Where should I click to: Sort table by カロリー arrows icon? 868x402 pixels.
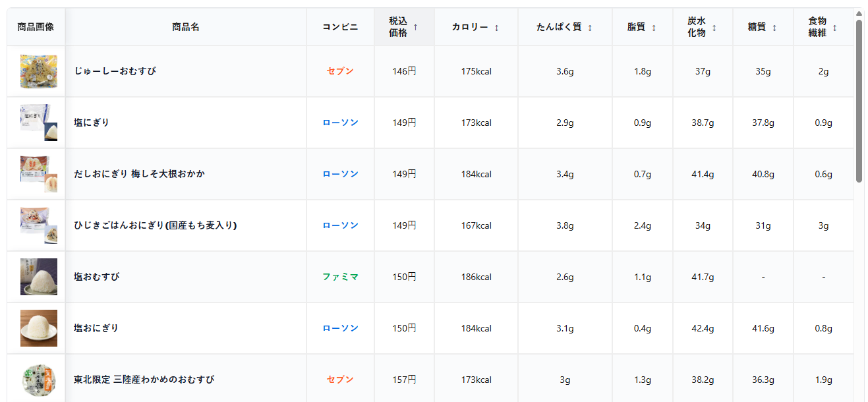496,27
